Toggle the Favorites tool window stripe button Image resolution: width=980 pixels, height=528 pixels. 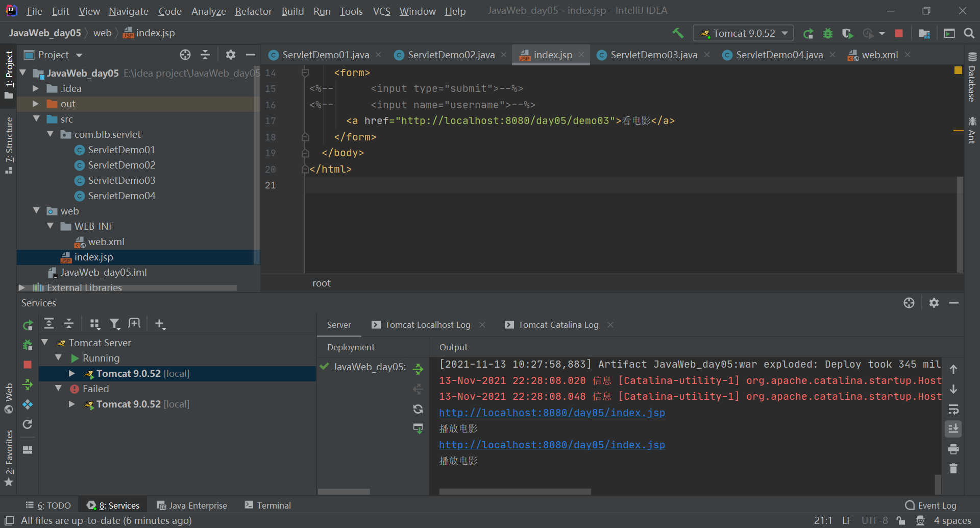pos(9,459)
